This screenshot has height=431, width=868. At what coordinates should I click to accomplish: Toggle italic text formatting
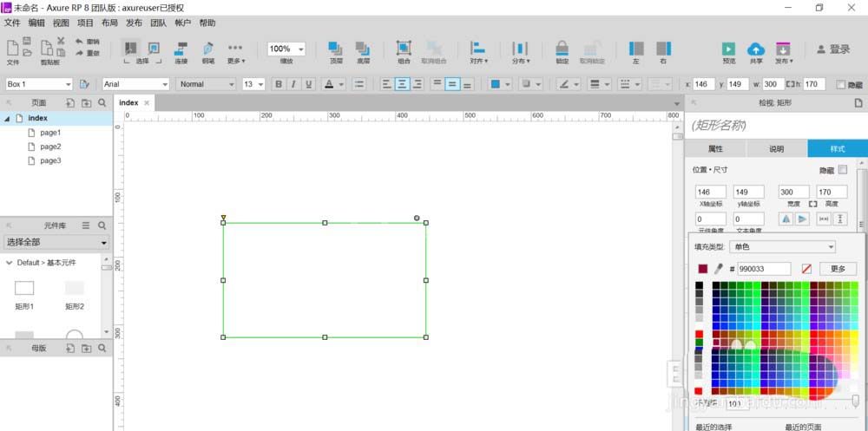click(x=293, y=84)
